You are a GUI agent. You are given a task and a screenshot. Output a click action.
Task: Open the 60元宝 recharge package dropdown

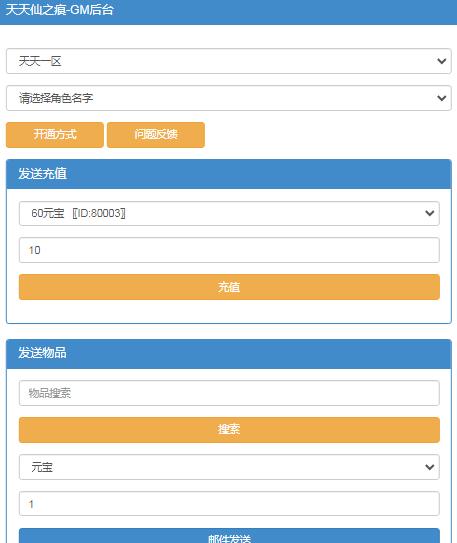click(229, 213)
